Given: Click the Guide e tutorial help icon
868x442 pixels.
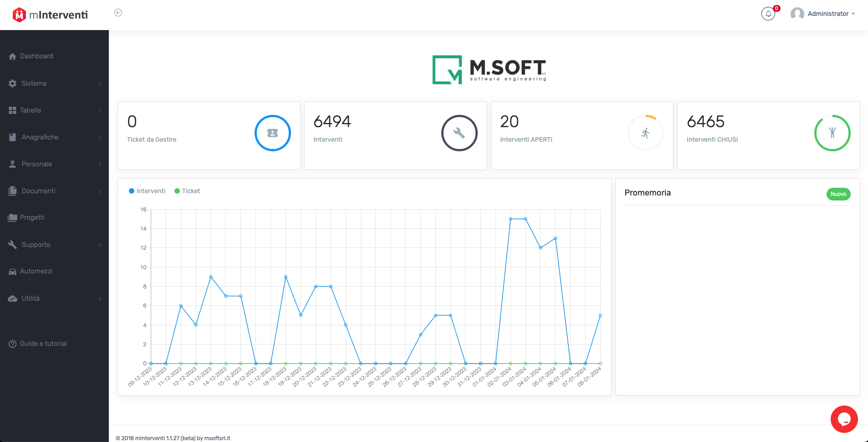Looking at the screenshot, I should [x=13, y=344].
